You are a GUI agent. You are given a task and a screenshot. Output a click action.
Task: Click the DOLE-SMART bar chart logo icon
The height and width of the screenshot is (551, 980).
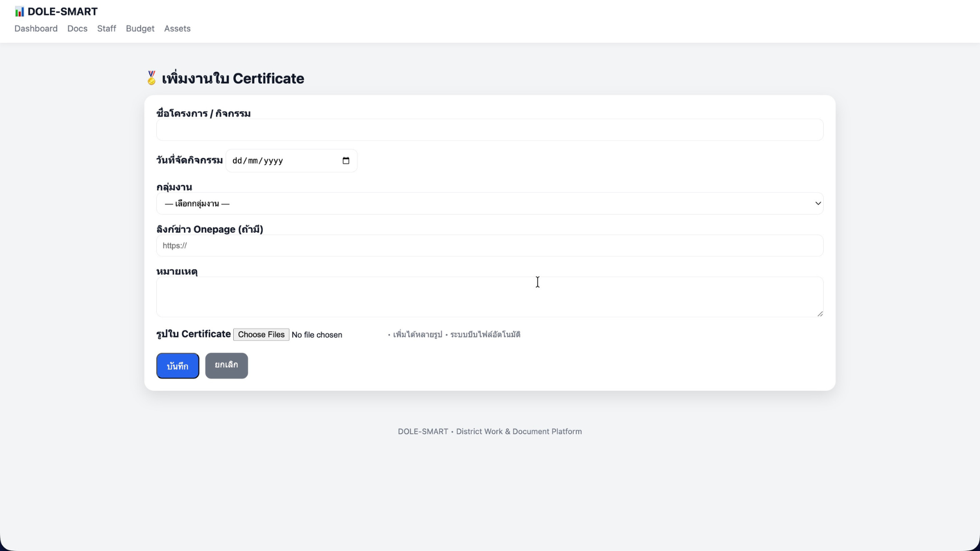(19, 12)
